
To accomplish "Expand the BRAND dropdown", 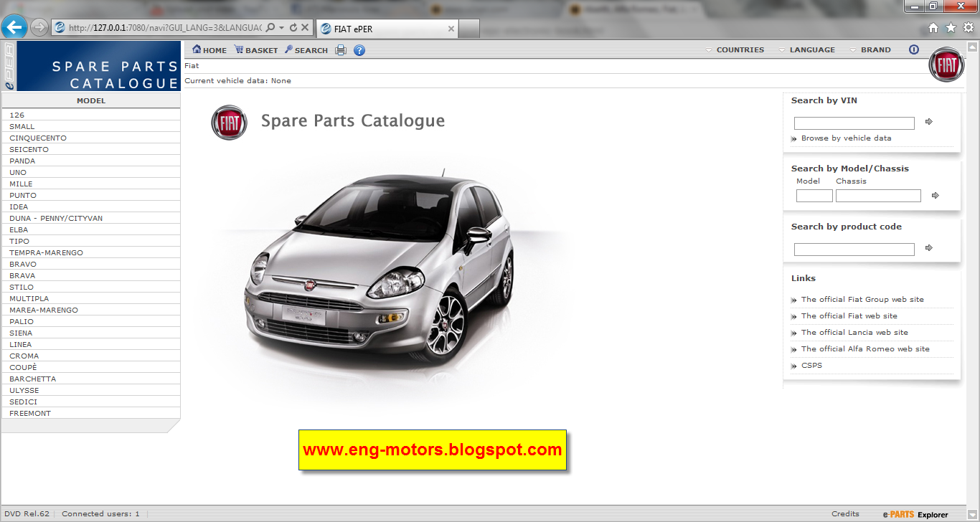I will click(x=870, y=50).
